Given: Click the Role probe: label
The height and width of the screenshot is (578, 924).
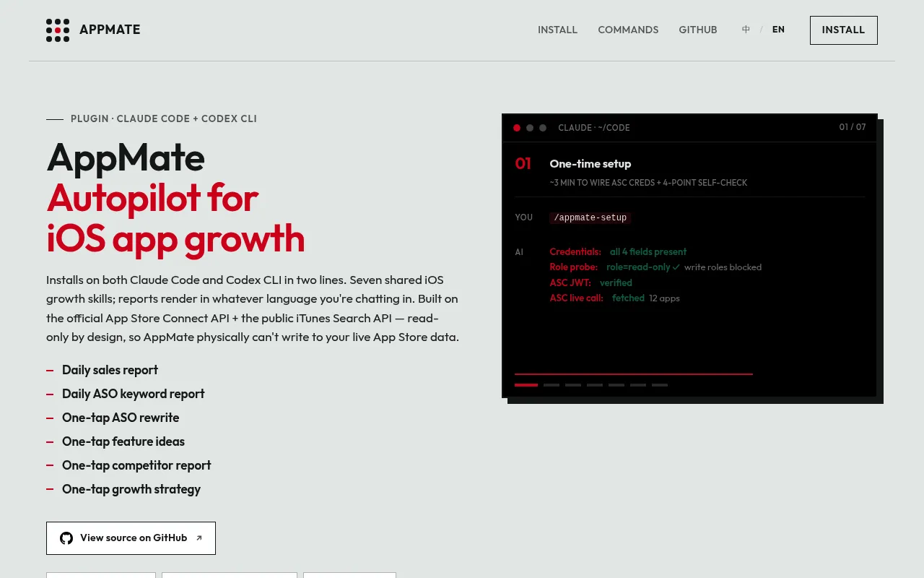Looking at the screenshot, I should (x=574, y=267).
